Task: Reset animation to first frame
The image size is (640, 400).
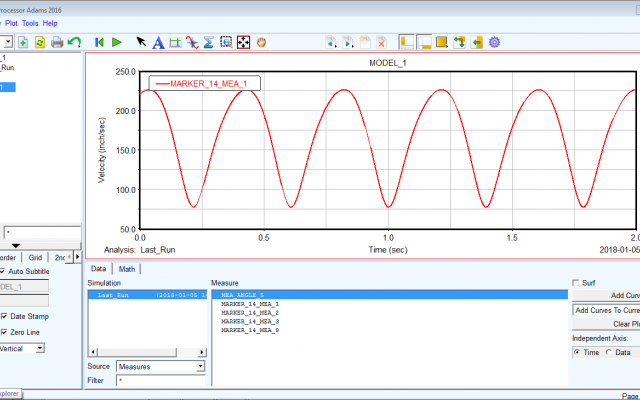Action: point(99,42)
